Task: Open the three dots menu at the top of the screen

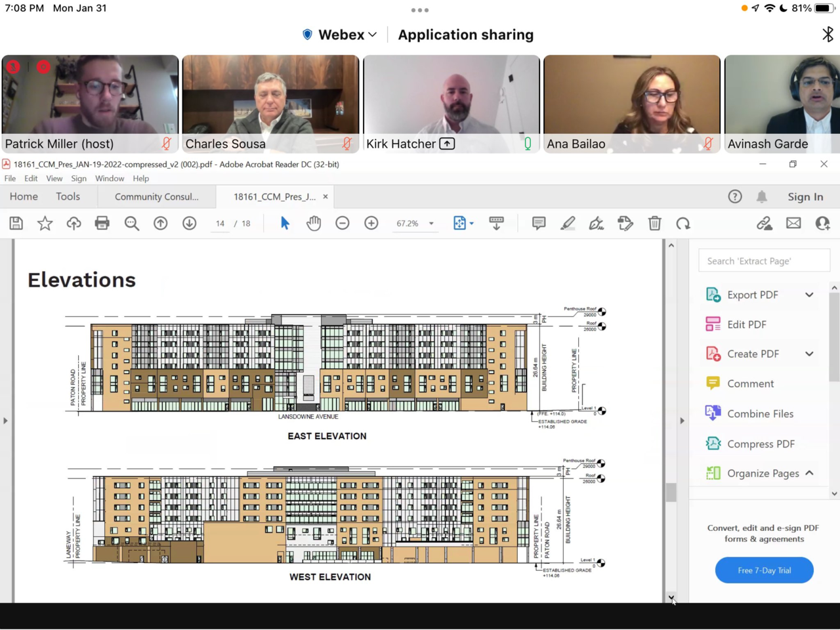Action: [420, 10]
